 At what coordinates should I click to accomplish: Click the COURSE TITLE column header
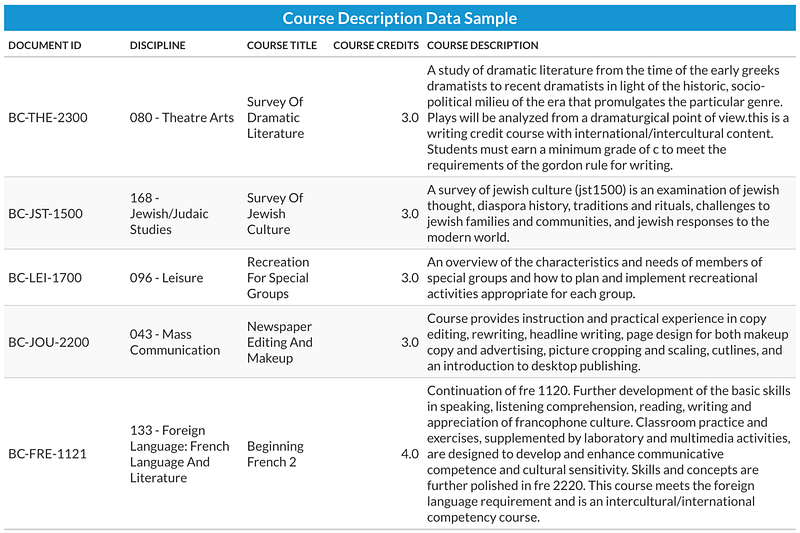[x=282, y=45]
